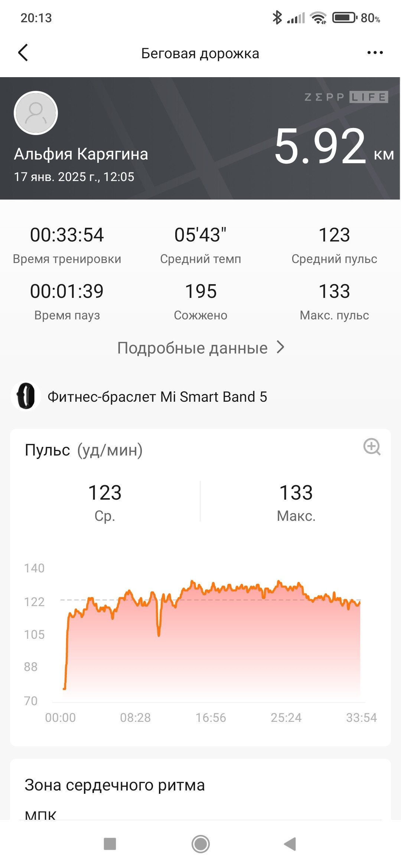Tap the user profile avatar
Image resolution: width=401 pixels, height=868 pixels.
[36, 113]
